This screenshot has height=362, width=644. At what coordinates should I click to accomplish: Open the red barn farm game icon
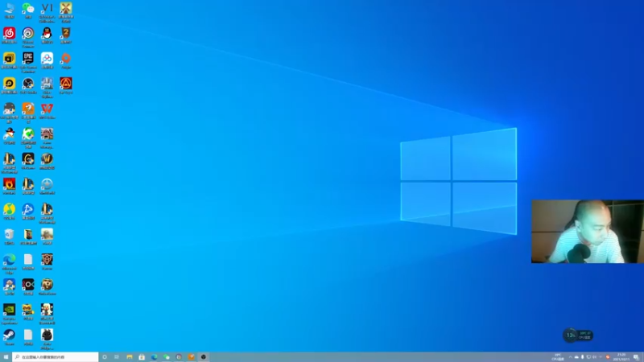point(47,138)
